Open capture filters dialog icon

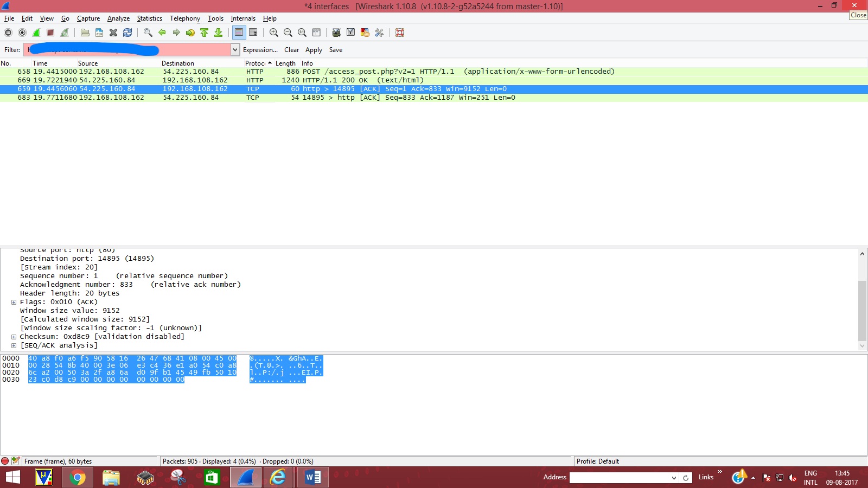point(336,33)
